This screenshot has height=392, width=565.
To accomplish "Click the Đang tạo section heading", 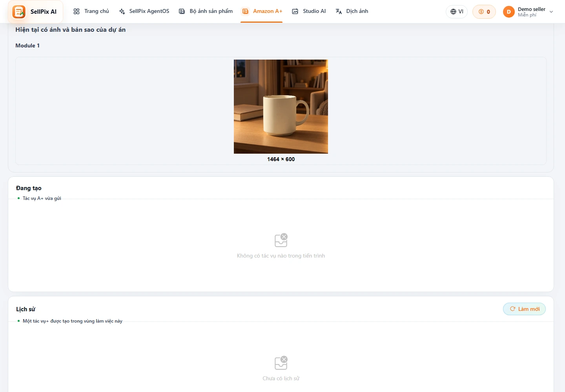I will 29,188.
